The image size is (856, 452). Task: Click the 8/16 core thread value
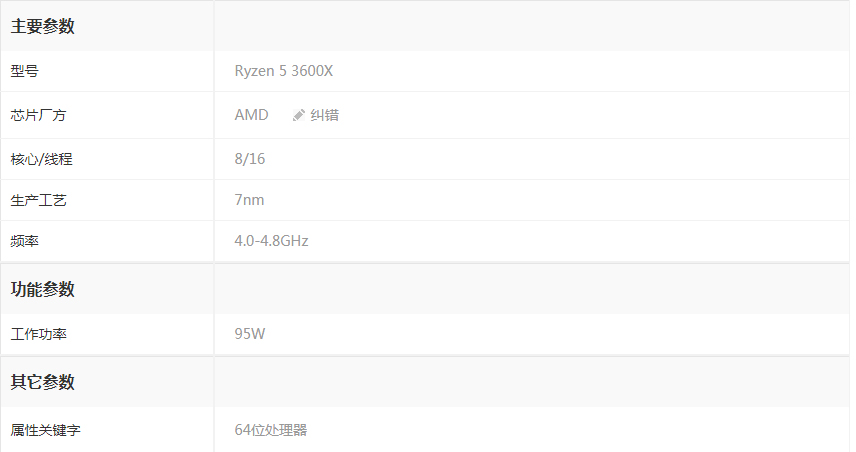(x=249, y=159)
